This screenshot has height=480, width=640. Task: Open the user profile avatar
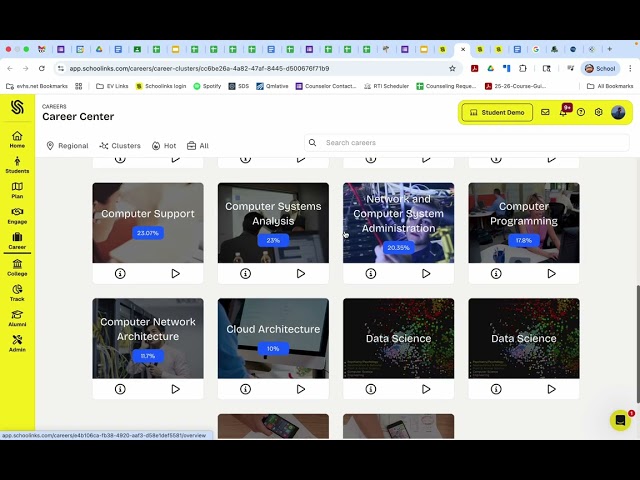pyautogui.click(x=618, y=112)
